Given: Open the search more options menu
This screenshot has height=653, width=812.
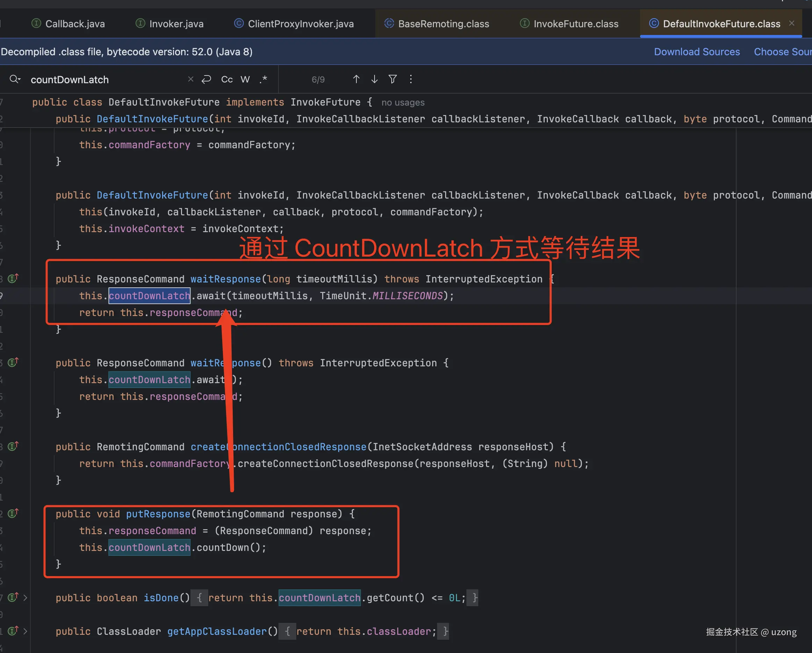Looking at the screenshot, I should pyautogui.click(x=411, y=79).
